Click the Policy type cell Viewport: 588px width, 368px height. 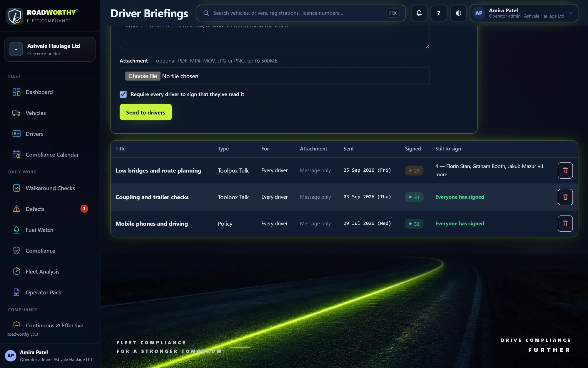coord(225,223)
